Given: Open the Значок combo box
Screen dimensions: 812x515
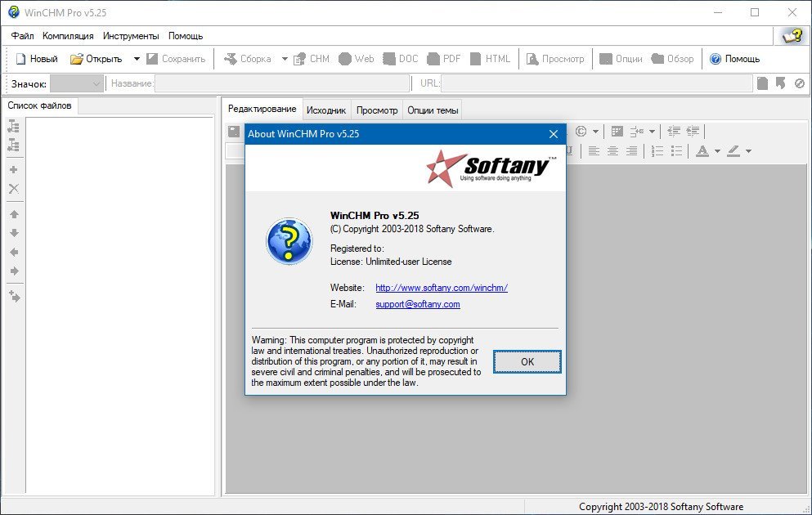Looking at the screenshot, I should [76, 83].
